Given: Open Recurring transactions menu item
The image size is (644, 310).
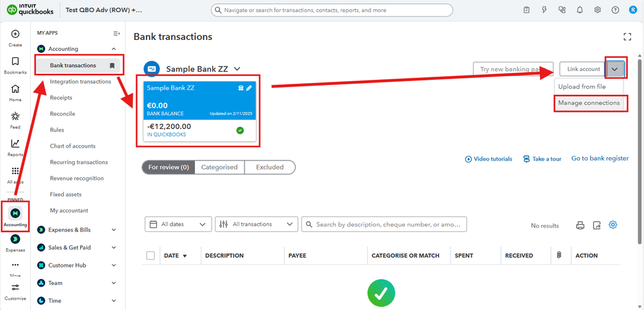Looking at the screenshot, I should click(x=79, y=162).
